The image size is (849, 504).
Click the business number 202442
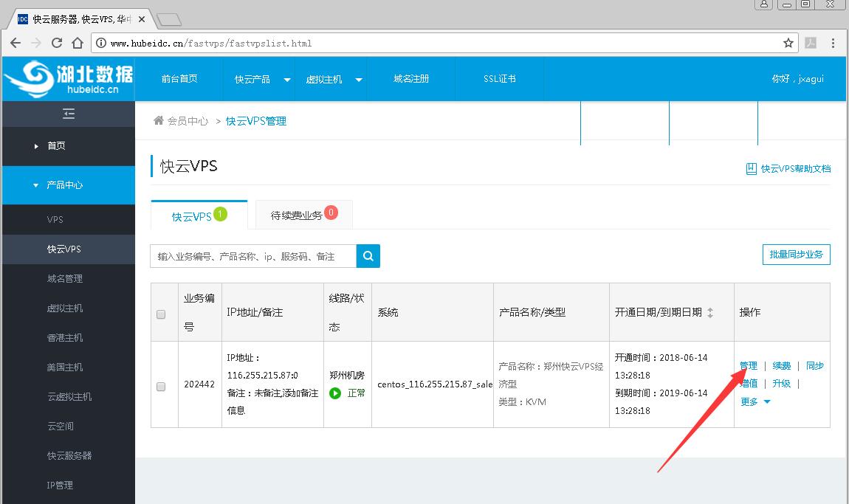click(199, 384)
